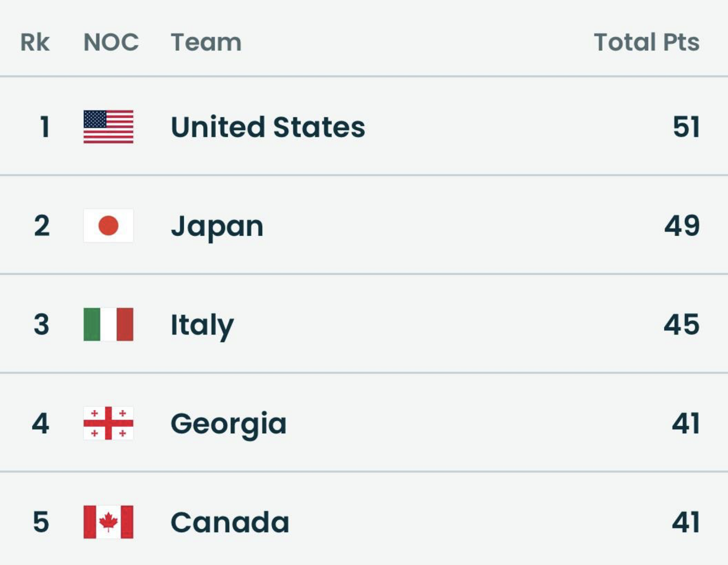Sort by Total Pts column header
The width and height of the screenshot is (728, 565).
[x=646, y=42]
